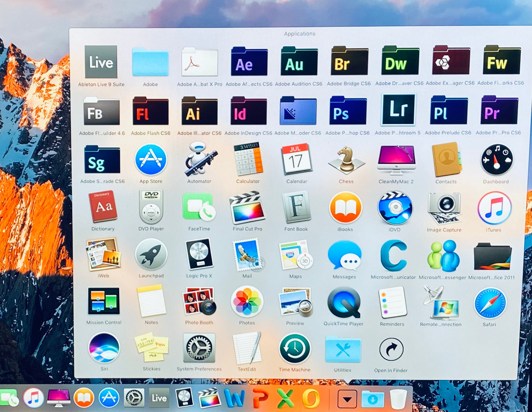This screenshot has width=532, height=412.
Task: Open the Photos app
Action: [x=247, y=302]
